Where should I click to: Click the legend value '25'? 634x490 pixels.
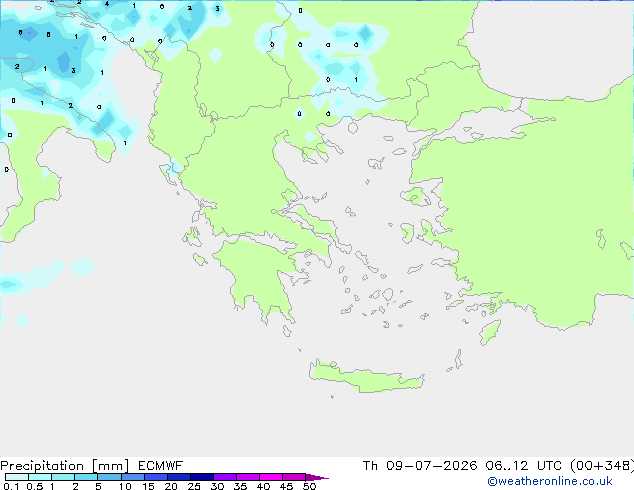pyautogui.click(x=194, y=486)
